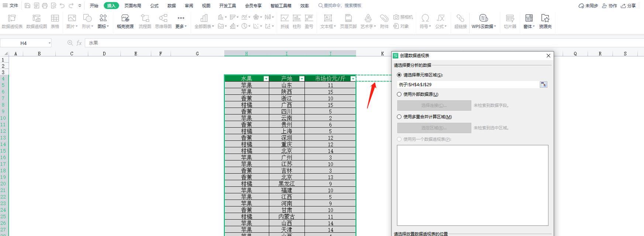Open the 水果 column filter dropdown
Viewport: 644px width, 236px height.
click(x=266, y=79)
